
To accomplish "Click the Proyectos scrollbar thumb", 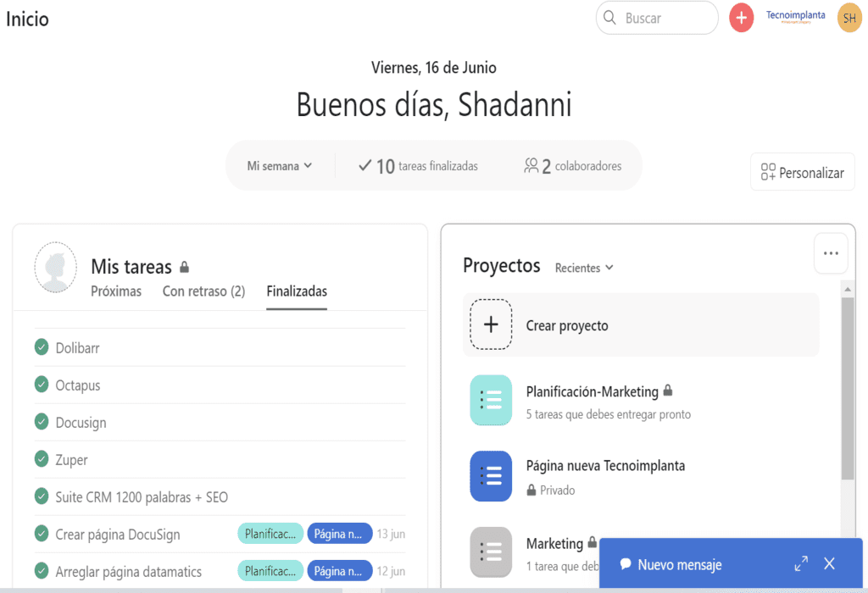I will (x=848, y=388).
